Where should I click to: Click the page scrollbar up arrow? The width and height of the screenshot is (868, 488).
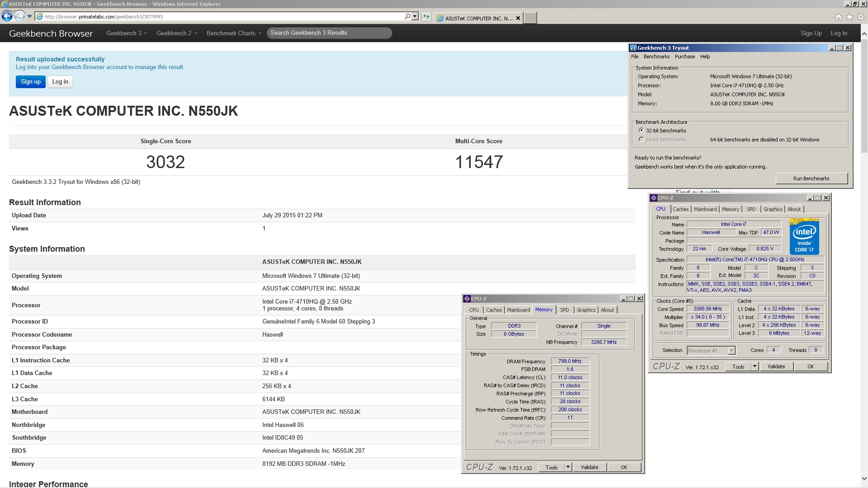tap(864, 33)
